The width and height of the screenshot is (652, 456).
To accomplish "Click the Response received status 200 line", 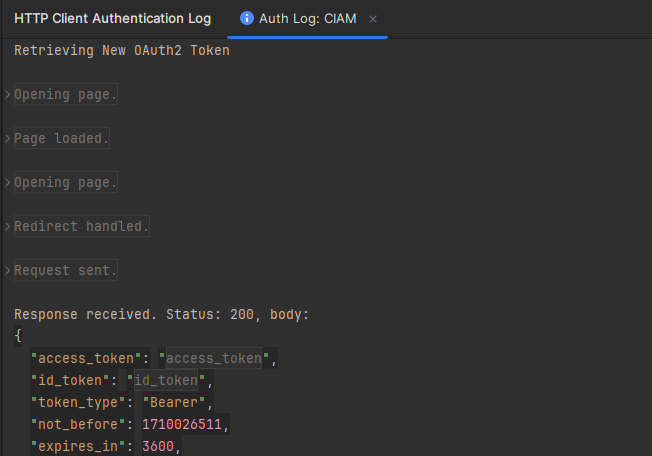I will (162, 315).
